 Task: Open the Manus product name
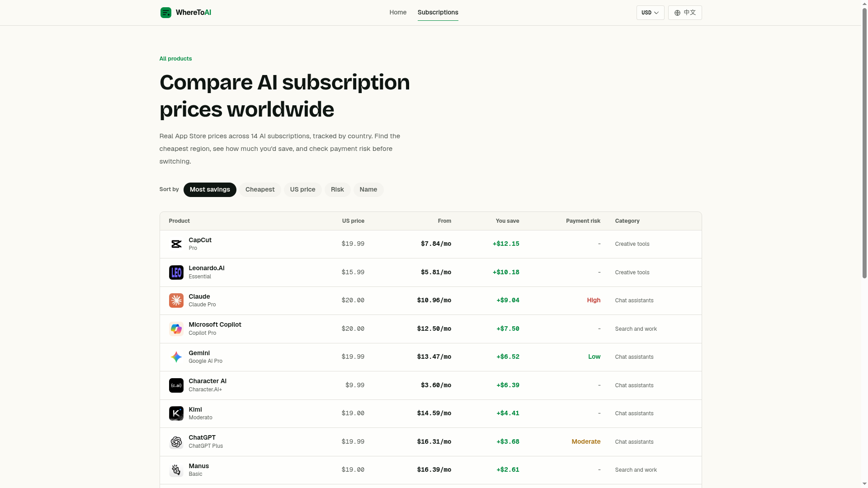tap(198, 466)
